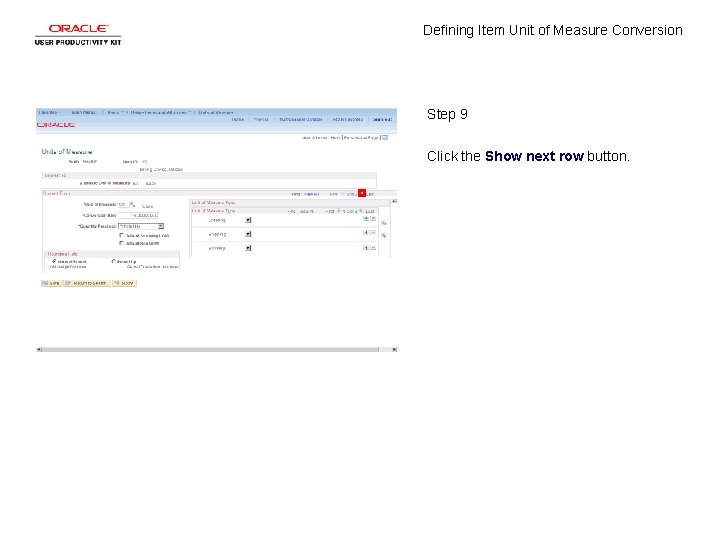The image size is (720, 540).
Task: Tick the first checkbox under Quantity Precision
Action: [x=121, y=235]
